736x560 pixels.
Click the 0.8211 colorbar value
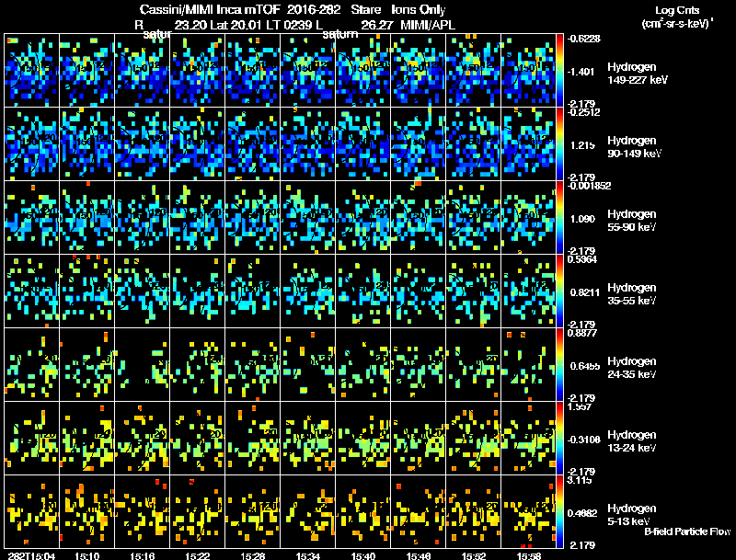[x=585, y=292]
